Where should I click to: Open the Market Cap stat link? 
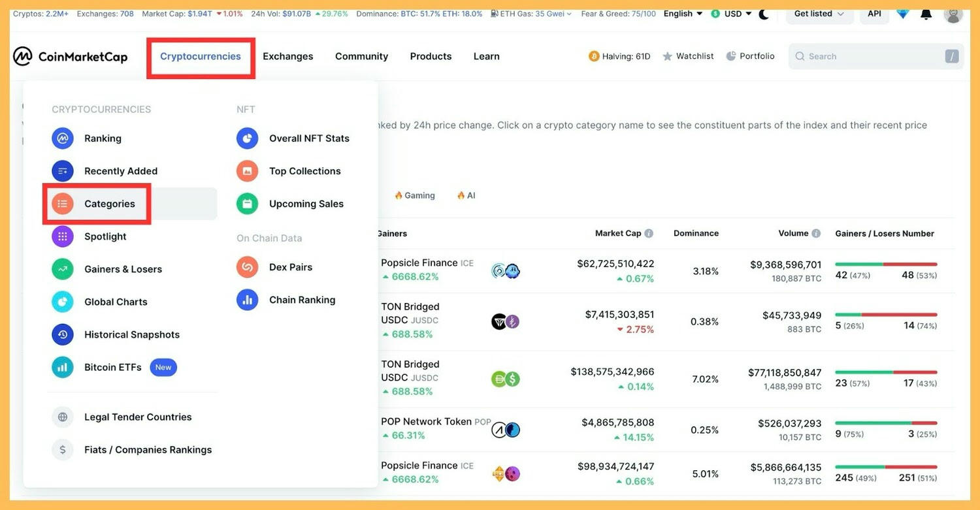[192, 14]
